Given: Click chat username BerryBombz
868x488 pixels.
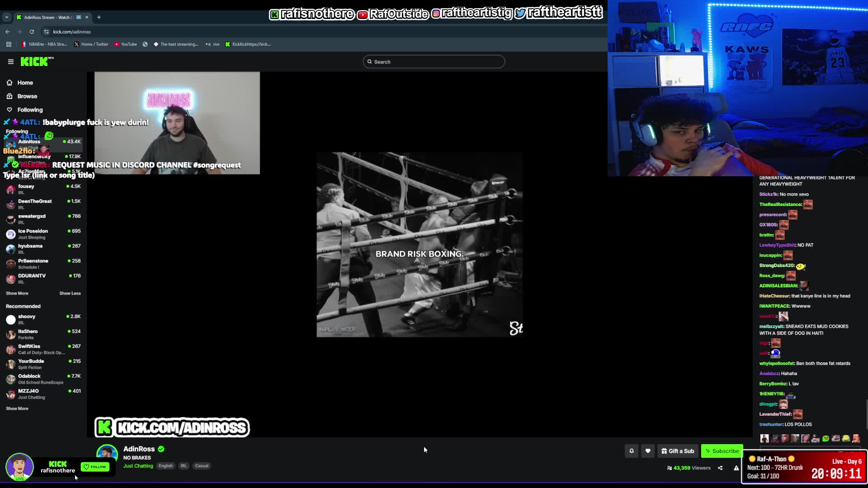Looking at the screenshot, I should tap(773, 384).
